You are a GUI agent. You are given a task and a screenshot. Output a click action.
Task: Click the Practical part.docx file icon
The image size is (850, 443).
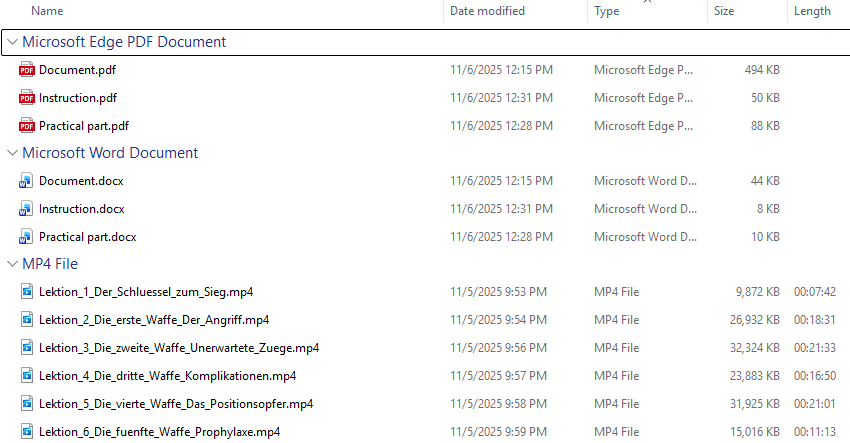[26, 237]
